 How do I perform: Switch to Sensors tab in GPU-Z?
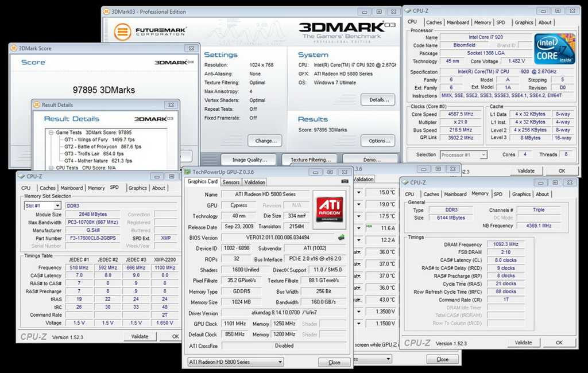tap(231, 182)
